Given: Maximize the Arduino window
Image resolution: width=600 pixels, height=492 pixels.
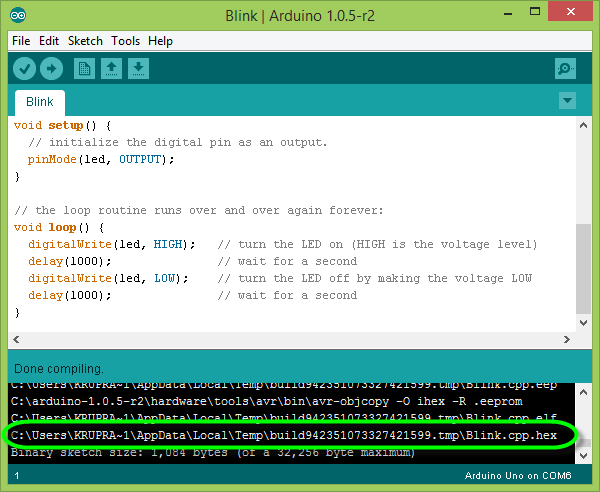Looking at the screenshot, I should [x=535, y=12].
